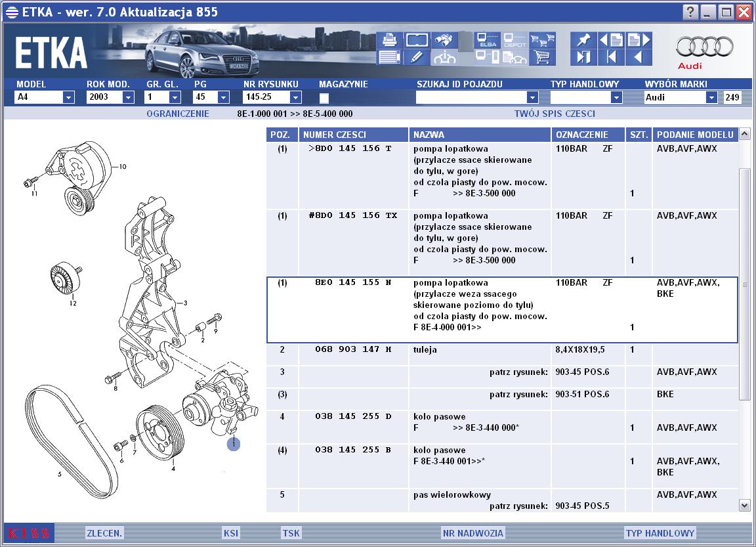The image size is (756, 547).
Task: Open vehicle info icon with the letter i
Action: pos(444,57)
